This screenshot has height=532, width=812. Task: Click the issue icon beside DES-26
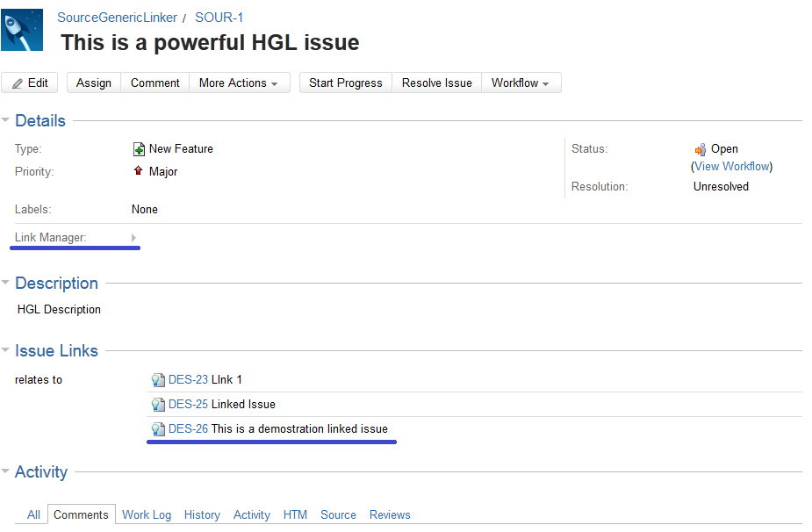point(158,429)
